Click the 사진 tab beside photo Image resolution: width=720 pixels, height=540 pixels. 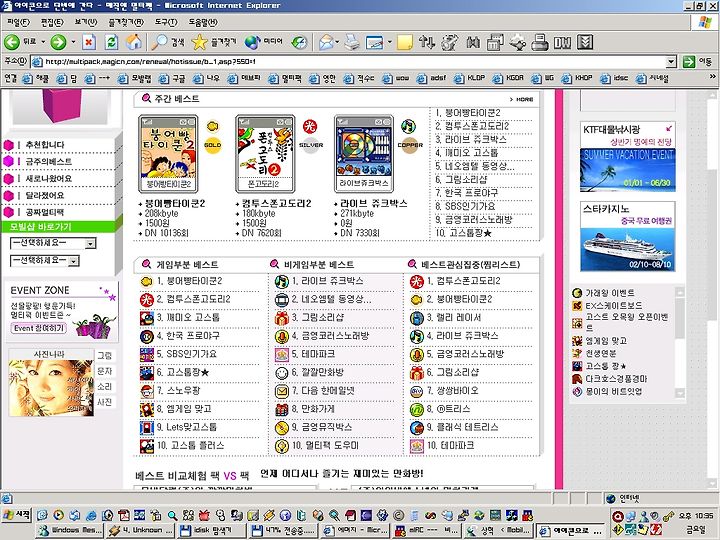point(105,402)
